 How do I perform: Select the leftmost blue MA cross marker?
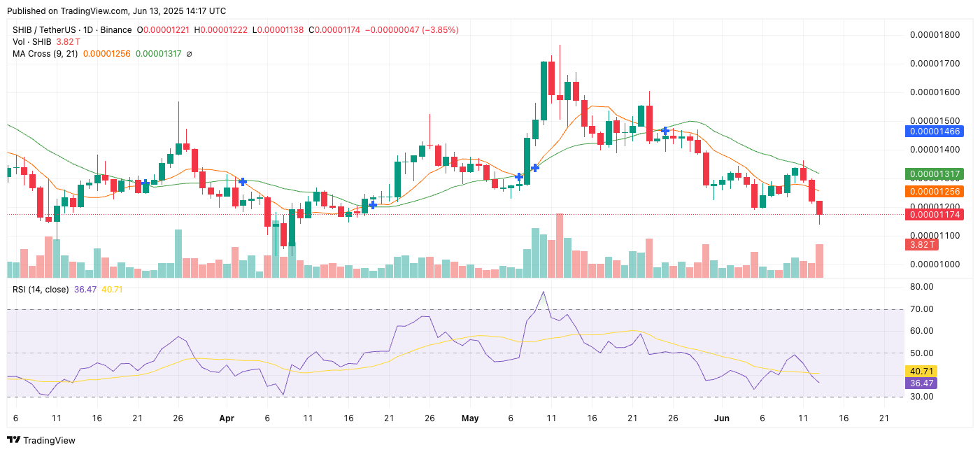coord(145,183)
